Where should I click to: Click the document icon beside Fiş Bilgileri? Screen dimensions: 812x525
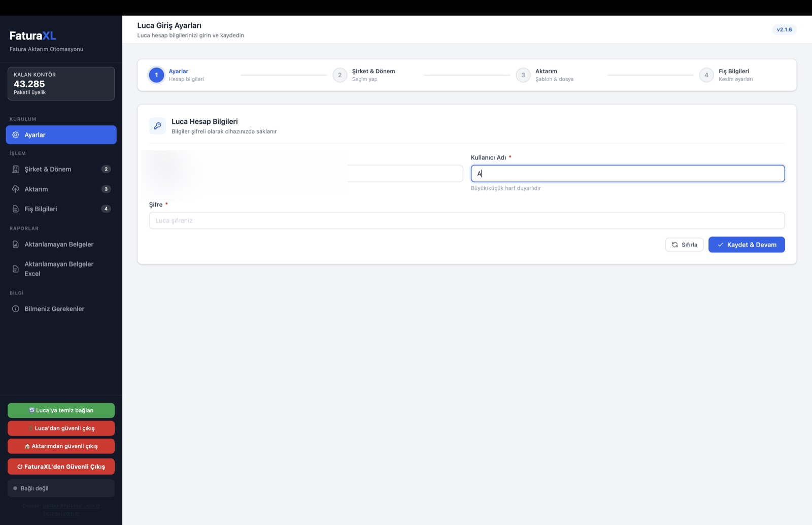(x=16, y=209)
